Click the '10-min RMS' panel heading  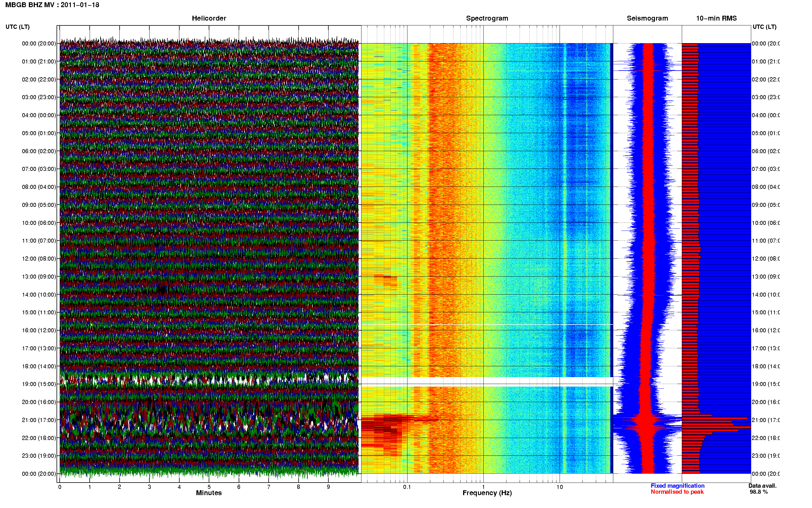pyautogui.click(x=716, y=19)
